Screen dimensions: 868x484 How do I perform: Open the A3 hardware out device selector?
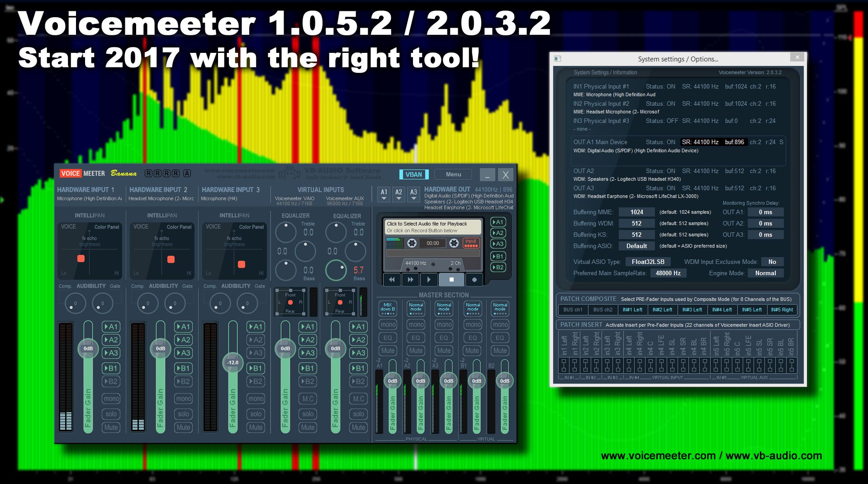pos(413,194)
